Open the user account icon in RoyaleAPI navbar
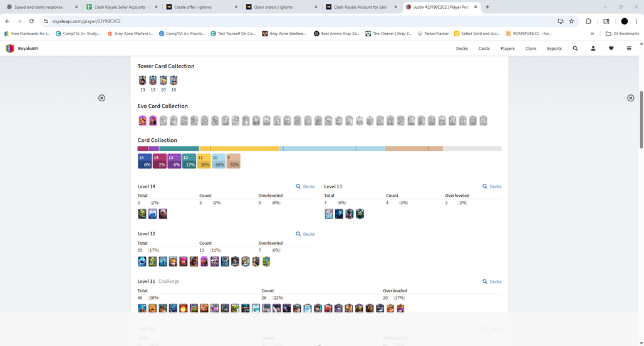This screenshot has width=644, height=346. coord(593,48)
